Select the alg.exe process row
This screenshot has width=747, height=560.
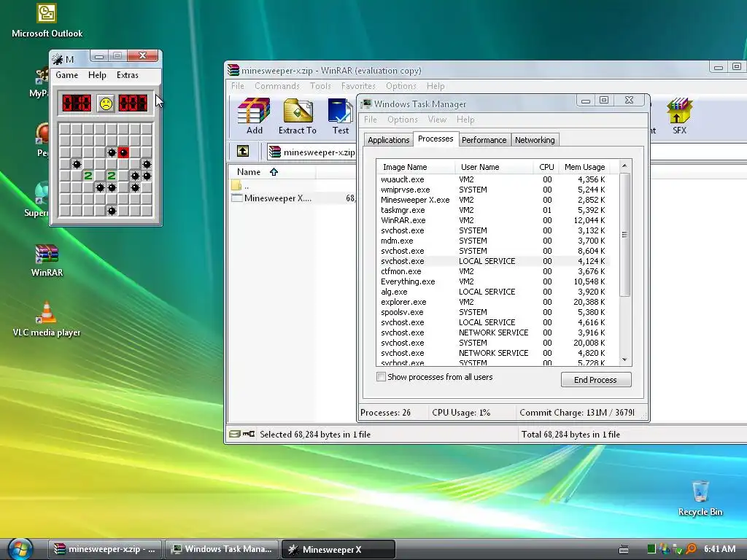(x=493, y=292)
